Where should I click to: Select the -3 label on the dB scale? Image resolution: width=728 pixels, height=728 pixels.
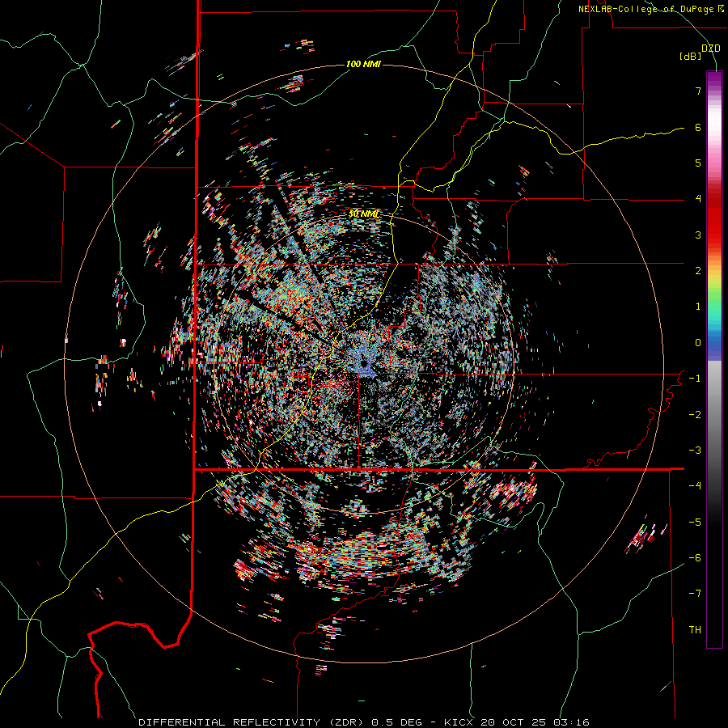[x=695, y=451]
